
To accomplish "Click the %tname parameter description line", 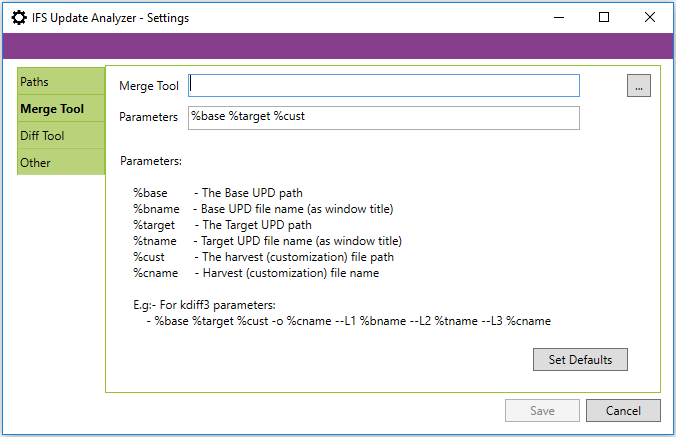I will [267, 241].
